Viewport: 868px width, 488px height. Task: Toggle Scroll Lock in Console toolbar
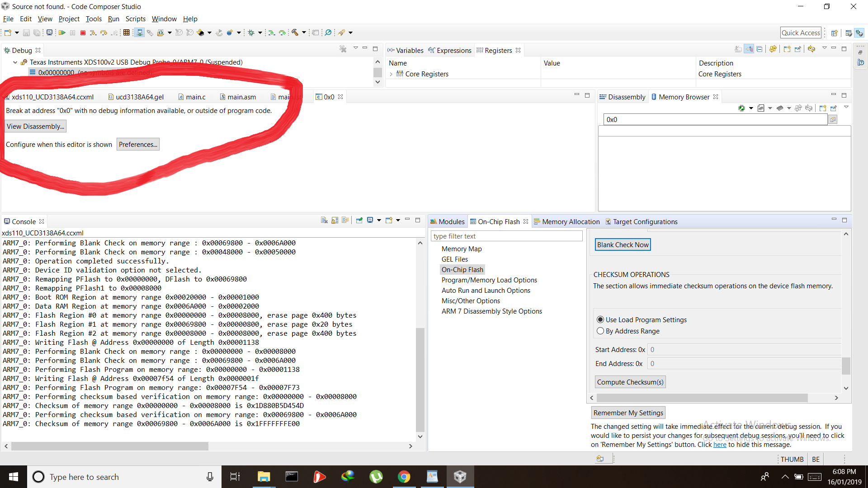pos(335,220)
